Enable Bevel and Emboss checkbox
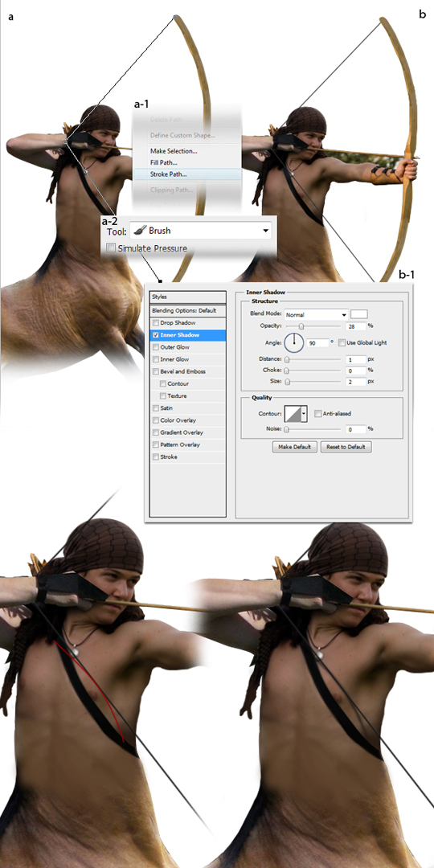This screenshot has height=868, width=434. pyautogui.click(x=156, y=371)
